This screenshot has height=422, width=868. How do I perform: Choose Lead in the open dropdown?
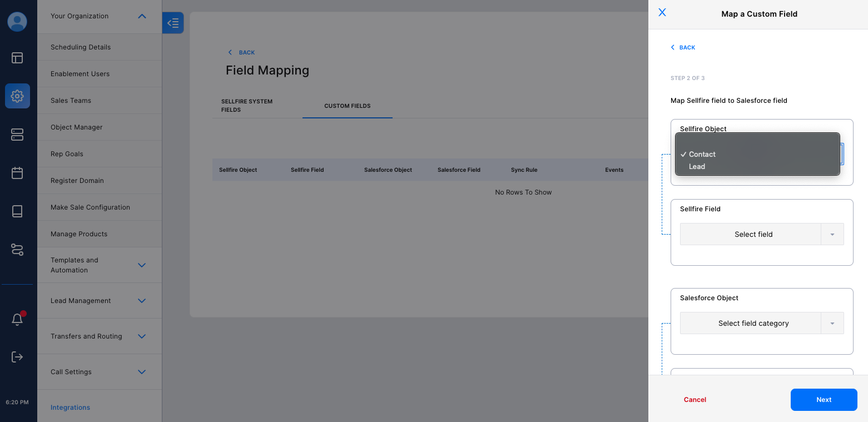tap(757, 166)
